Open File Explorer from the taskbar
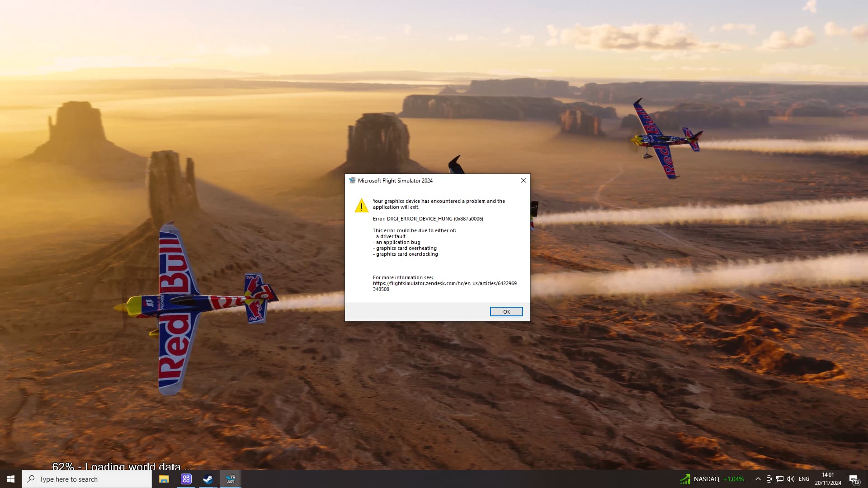868x488 pixels. tap(164, 479)
